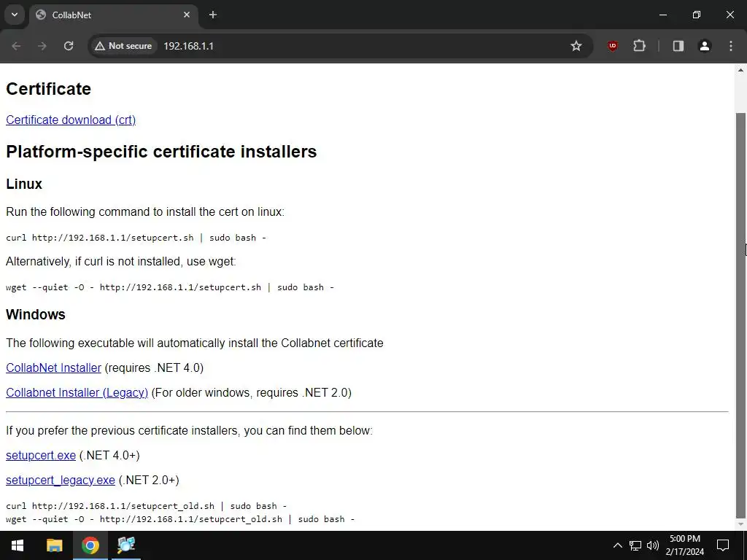Click the scrollbar down arrow
This screenshot has height=560, width=747.
point(741,525)
